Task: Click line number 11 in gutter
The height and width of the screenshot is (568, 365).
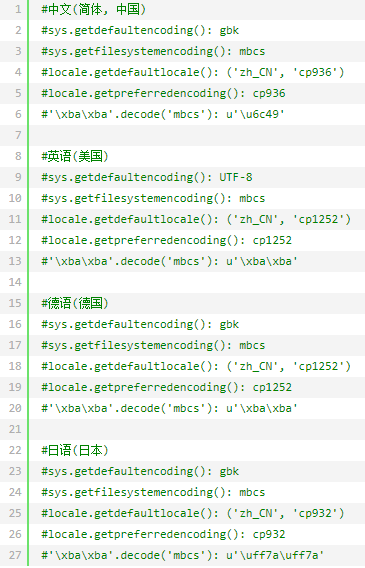Action: [x=15, y=219]
